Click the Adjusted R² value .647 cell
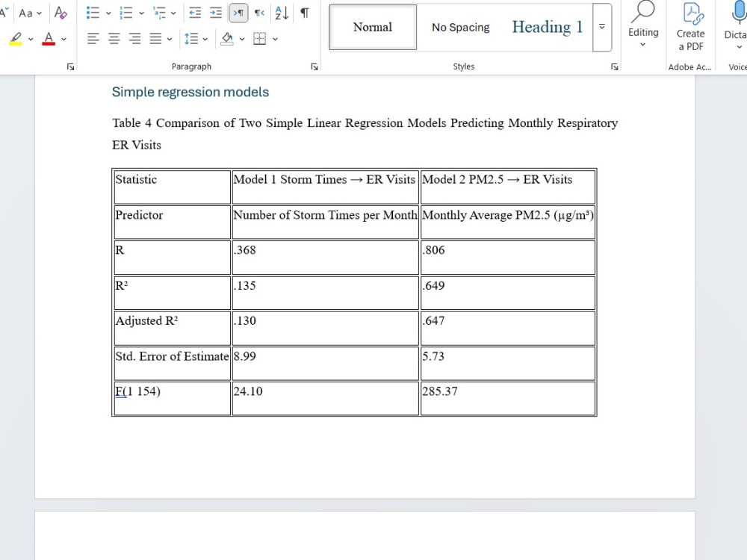 (x=508, y=328)
